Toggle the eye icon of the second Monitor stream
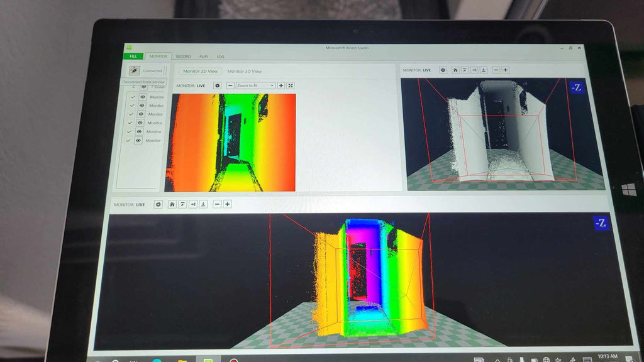Image resolution: width=644 pixels, height=362 pixels. click(142, 106)
